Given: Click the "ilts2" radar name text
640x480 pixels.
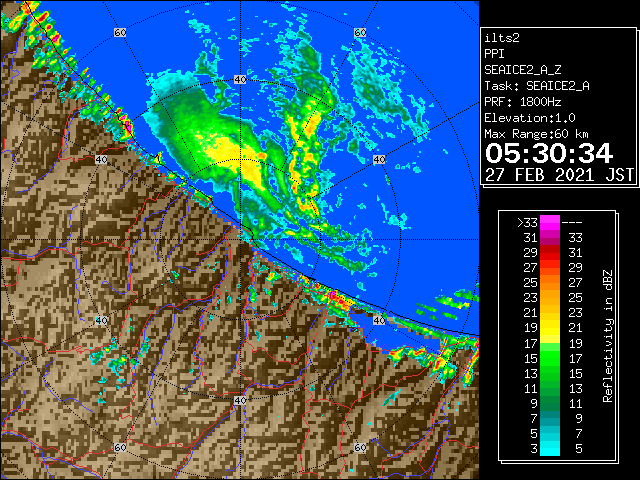Looking at the screenshot, I should 502,38.
